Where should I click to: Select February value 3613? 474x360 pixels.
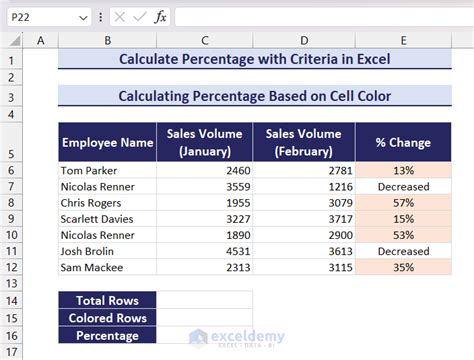point(304,251)
